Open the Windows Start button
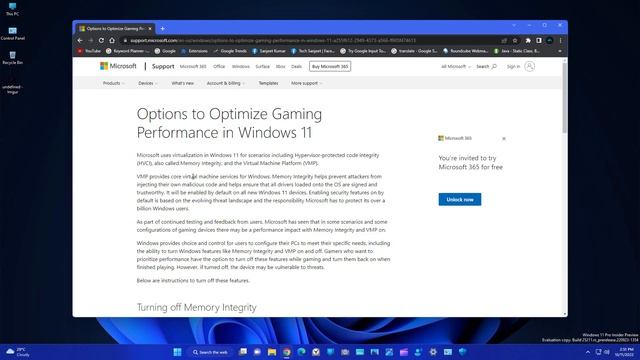Image resolution: width=640 pixels, height=360 pixels. pos(177,352)
